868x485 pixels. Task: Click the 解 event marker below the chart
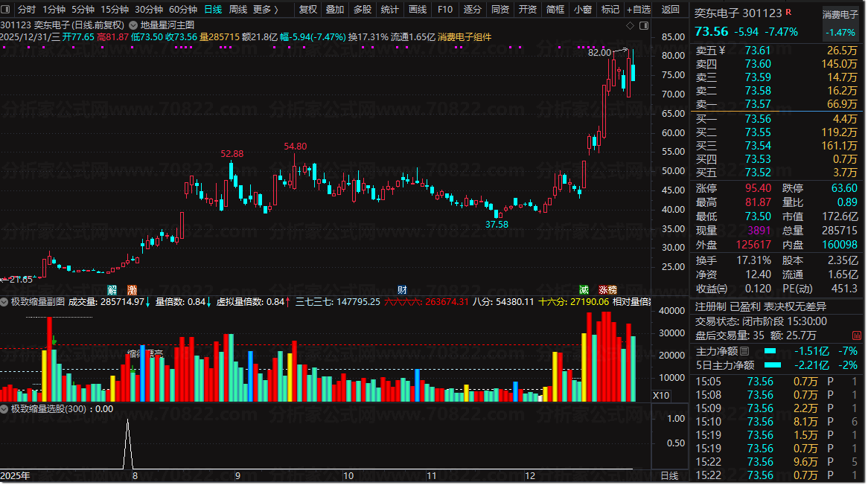[112, 289]
